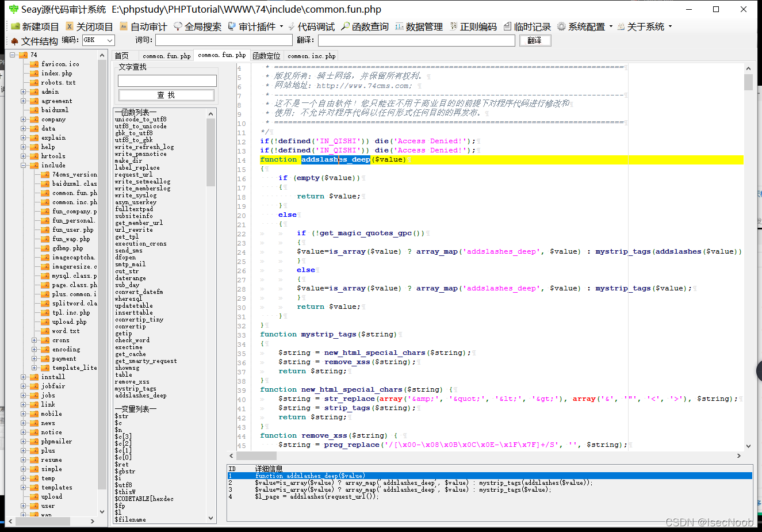
Task: Select $CODETABLE[hexdec in variable list
Action: 144,499
